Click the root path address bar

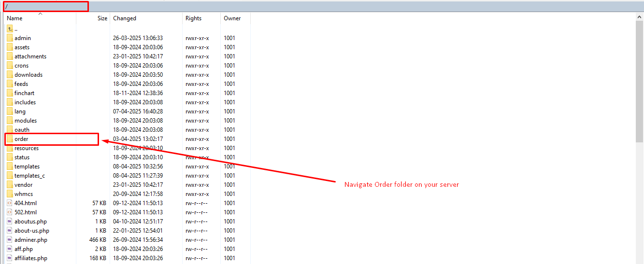(46, 6)
